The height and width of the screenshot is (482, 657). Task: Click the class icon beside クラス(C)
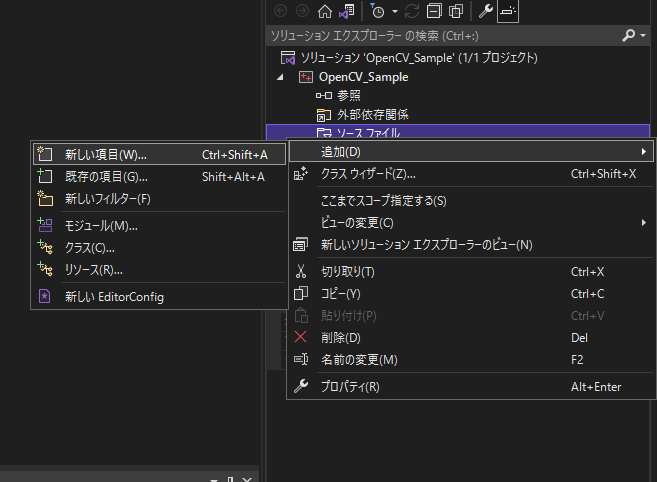pos(45,247)
